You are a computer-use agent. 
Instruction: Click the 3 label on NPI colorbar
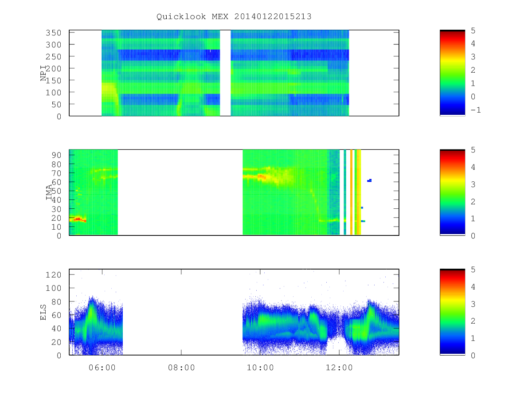coord(473,57)
